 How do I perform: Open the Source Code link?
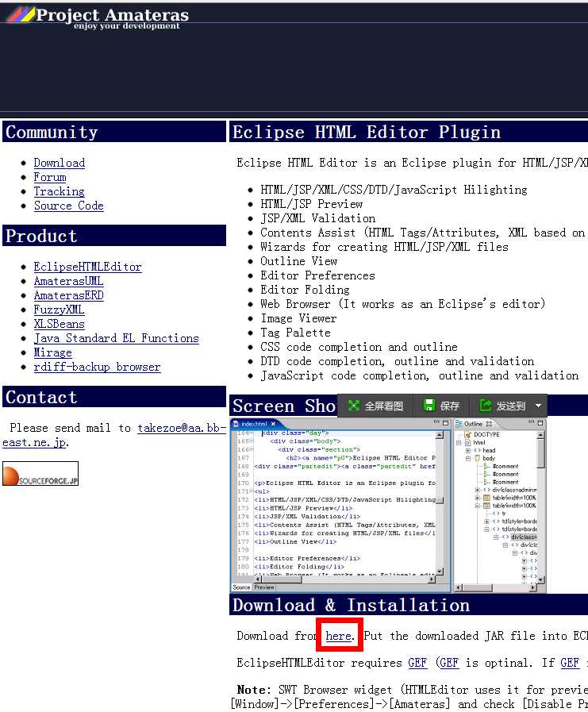(x=68, y=206)
